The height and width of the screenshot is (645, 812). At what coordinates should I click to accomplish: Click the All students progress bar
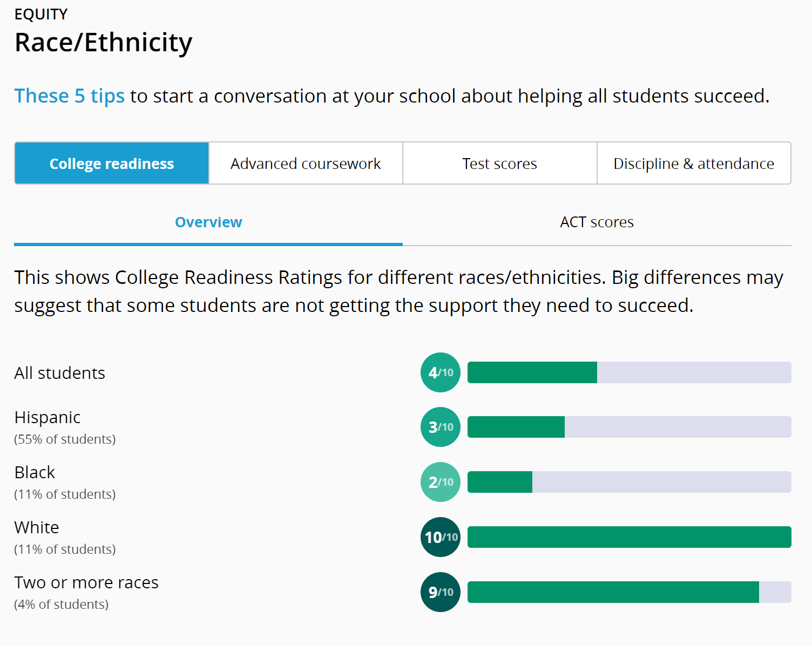tap(629, 372)
